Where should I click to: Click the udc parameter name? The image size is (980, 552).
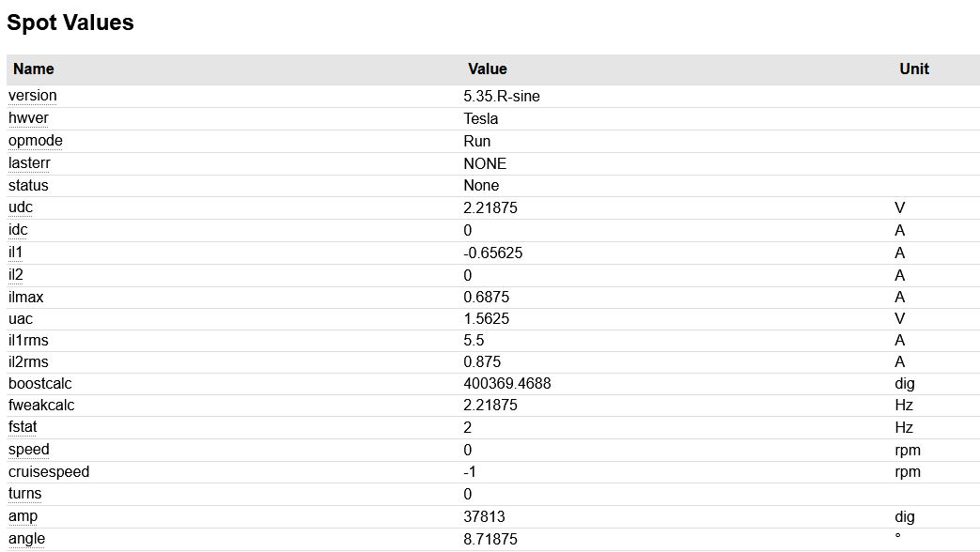click(x=21, y=207)
